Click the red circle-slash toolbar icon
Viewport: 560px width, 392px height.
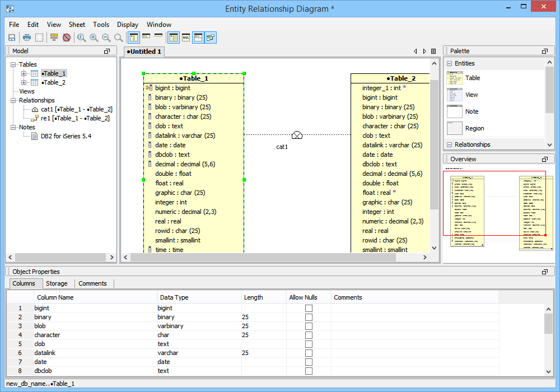67,38
